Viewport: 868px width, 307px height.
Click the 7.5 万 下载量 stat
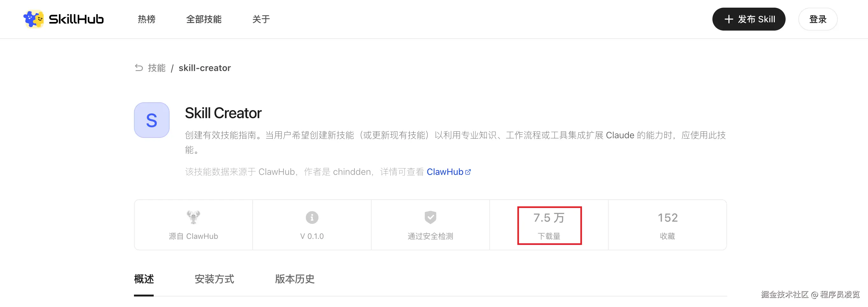click(x=549, y=225)
